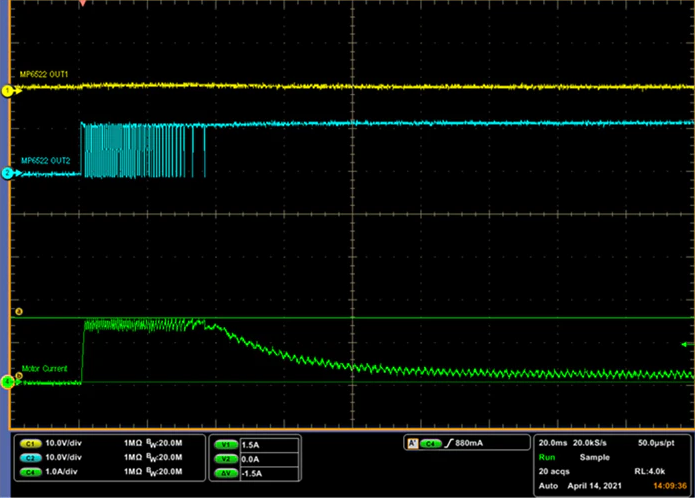This screenshot has height=498, width=695.
Task: Click the Auto trigger mode label
Action: (x=548, y=484)
